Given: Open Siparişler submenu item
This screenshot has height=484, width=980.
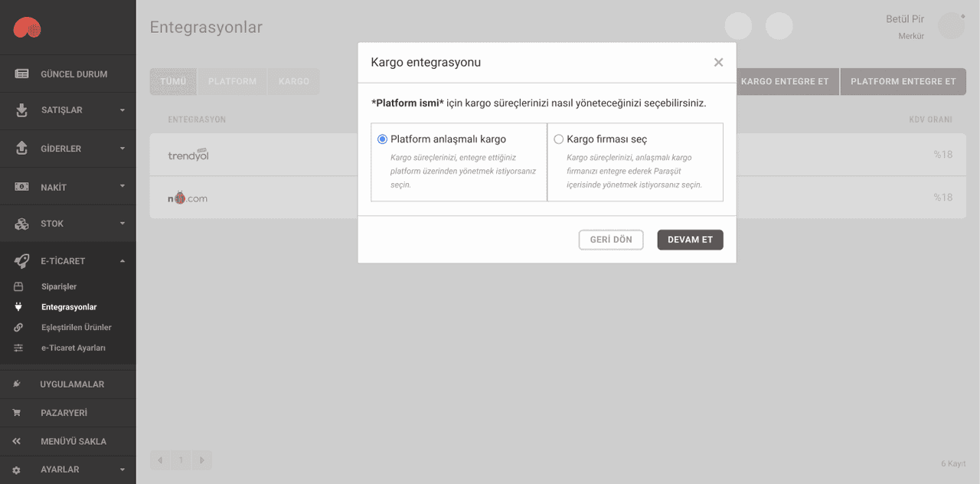Looking at the screenshot, I should click(x=59, y=286).
